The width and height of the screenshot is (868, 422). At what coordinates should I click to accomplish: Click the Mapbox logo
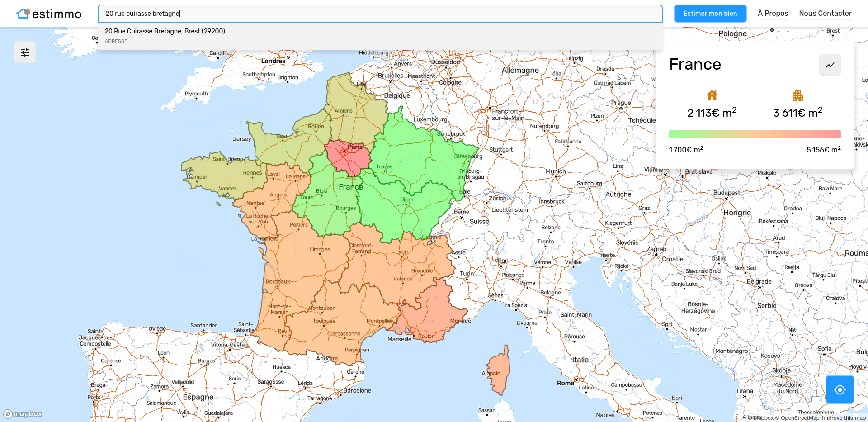(x=23, y=414)
